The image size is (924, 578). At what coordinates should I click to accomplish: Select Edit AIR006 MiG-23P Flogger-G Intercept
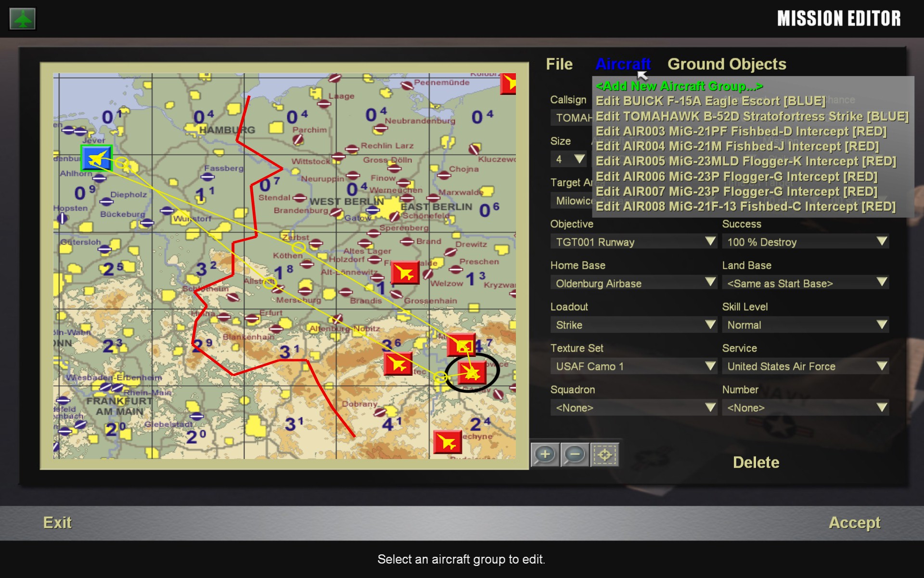tap(737, 176)
